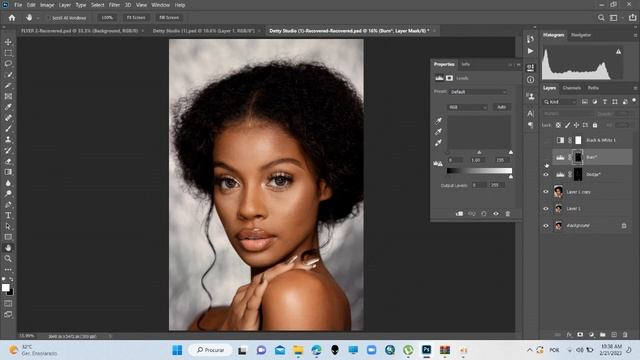
Task: Click the Actions play icon in side strip
Action: 530,51
